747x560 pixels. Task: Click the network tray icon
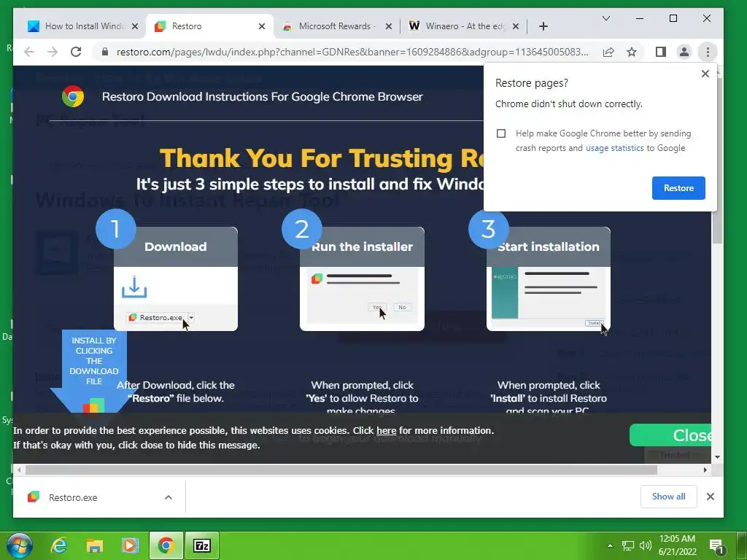[628, 545]
